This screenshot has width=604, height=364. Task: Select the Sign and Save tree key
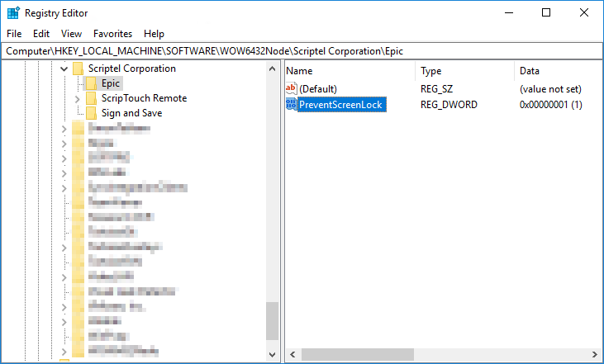click(x=131, y=113)
